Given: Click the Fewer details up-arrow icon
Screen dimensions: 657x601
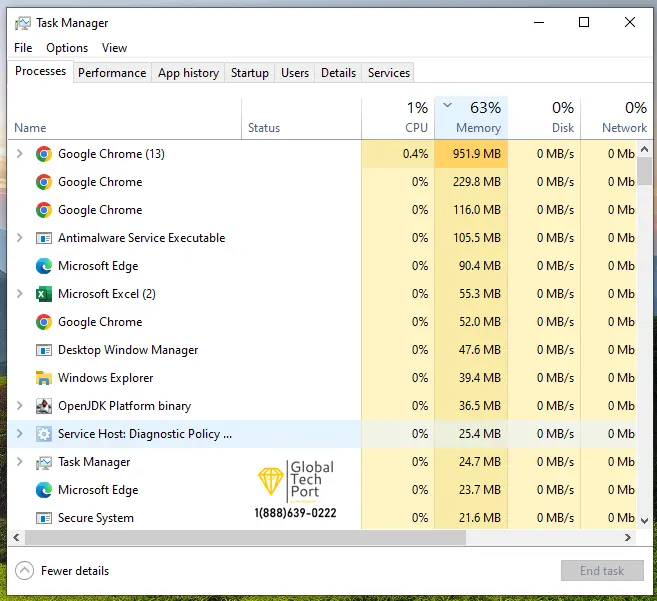Looking at the screenshot, I should click(24, 570).
